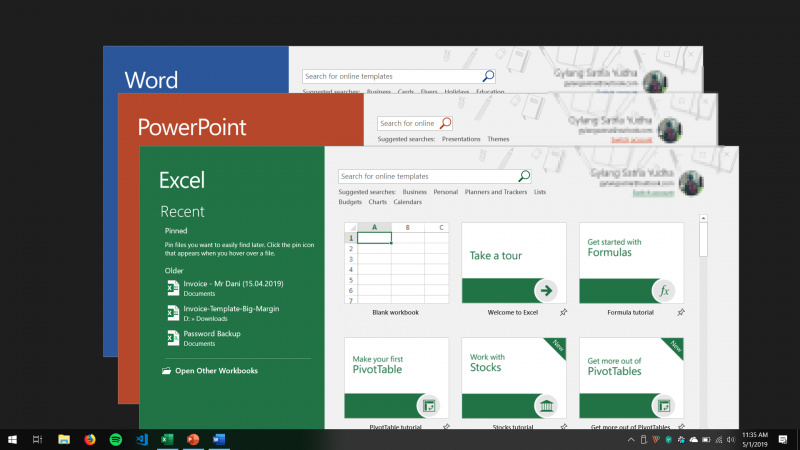Click the OneDrive cloud tray icon
The width and height of the screenshot is (800, 450).
(x=694, y=439)
